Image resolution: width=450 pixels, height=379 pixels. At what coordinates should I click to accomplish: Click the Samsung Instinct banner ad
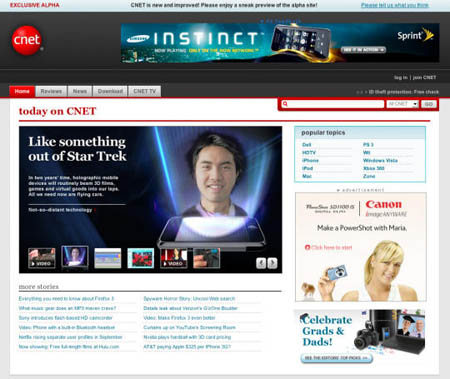pyautogui.click(x=280, y=43)
